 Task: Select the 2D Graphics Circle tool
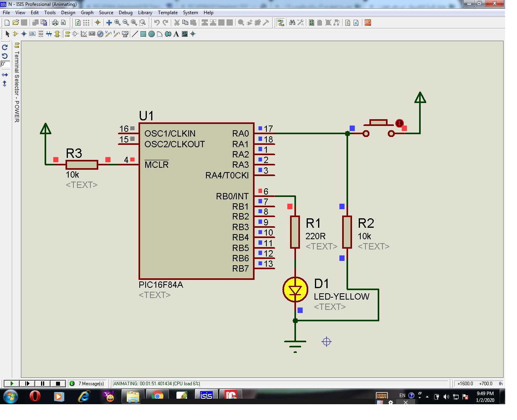(x=152, y=34)
